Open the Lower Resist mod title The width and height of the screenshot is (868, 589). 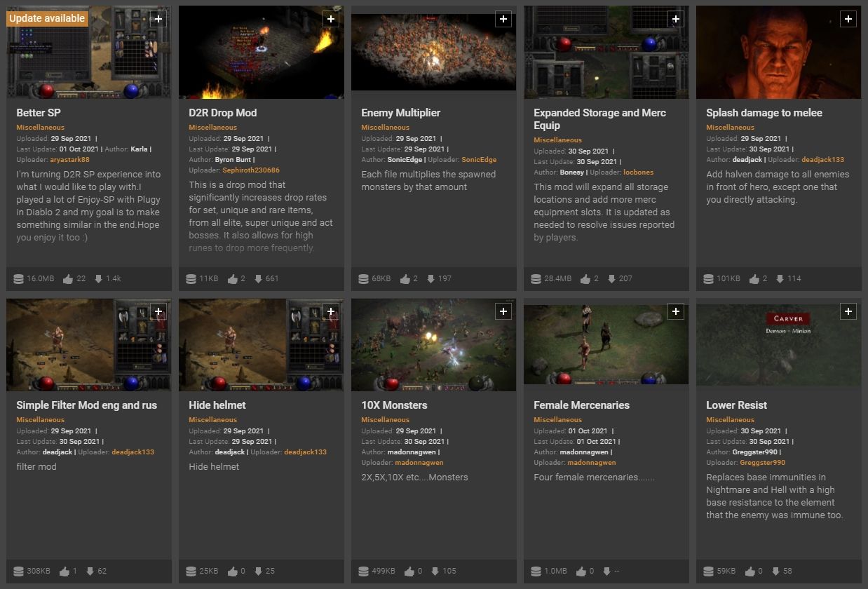coord(737,405)
